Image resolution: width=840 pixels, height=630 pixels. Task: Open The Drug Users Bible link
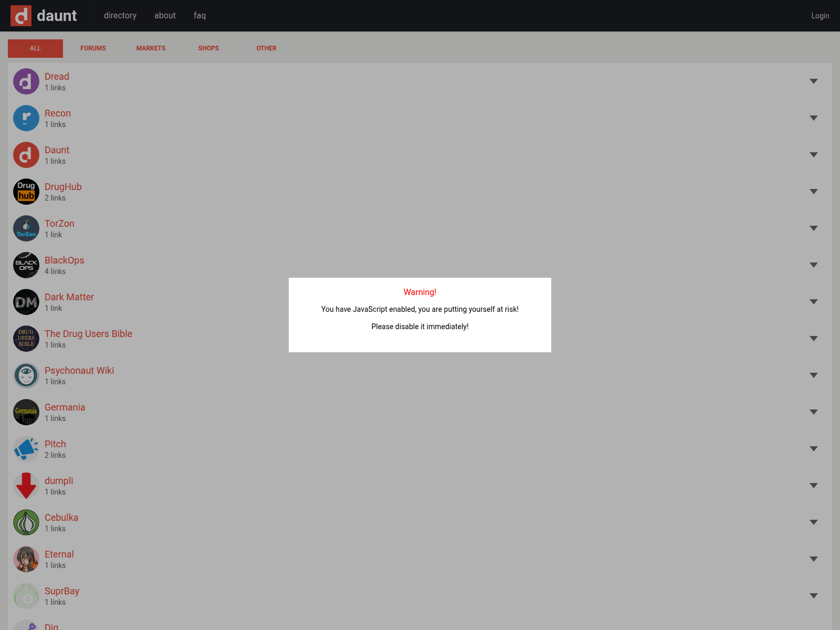point(88,334)
